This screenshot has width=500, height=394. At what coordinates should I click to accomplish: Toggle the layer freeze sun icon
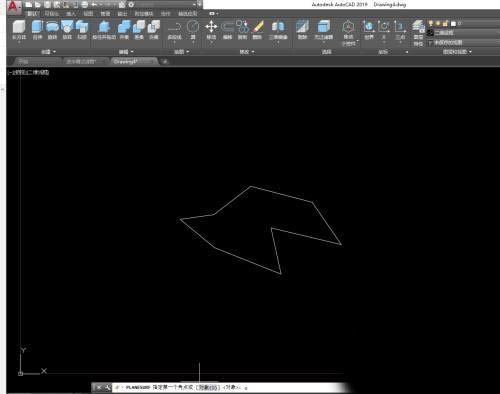tap(438, 23)
